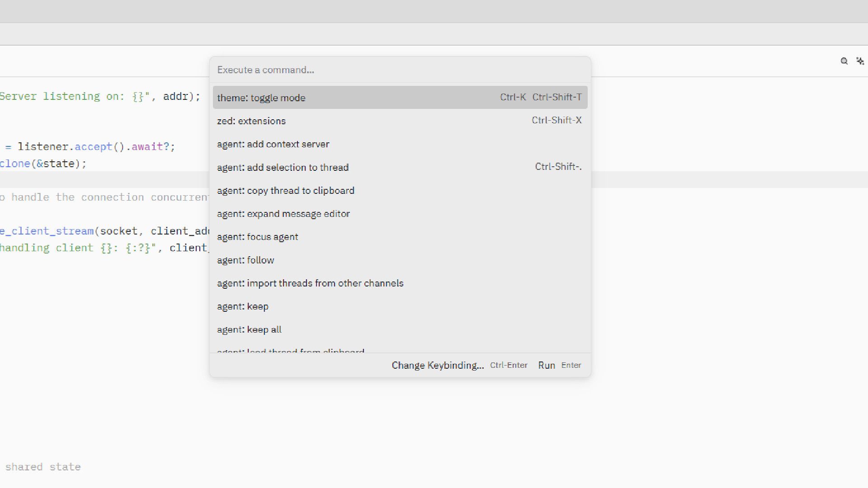Click 'Ctrl-K Ctrl-Shift-T' shortcut label
Viewport: 868px width, 488px height.
[541, 97]
